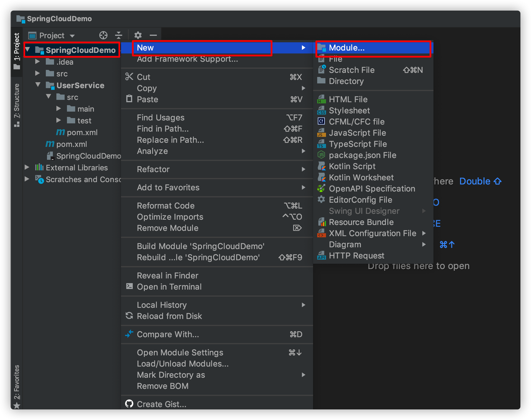Open the Project panel settings gear

click(138, 35)
